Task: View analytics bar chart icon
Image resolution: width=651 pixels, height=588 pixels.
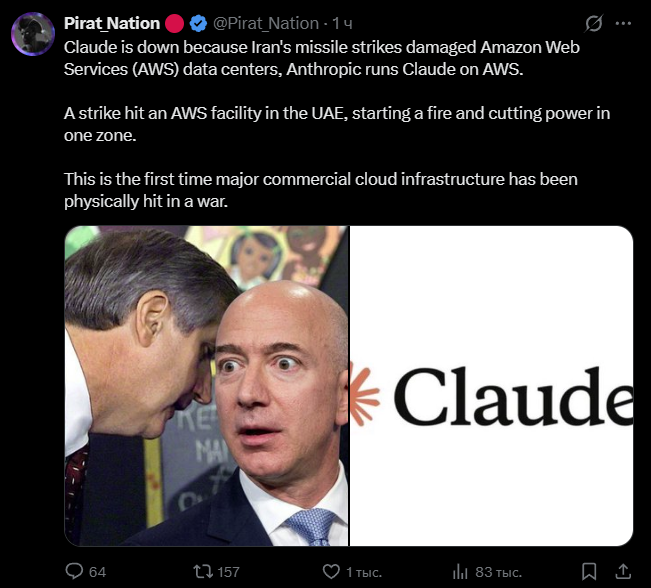Action: pos(460,572)
